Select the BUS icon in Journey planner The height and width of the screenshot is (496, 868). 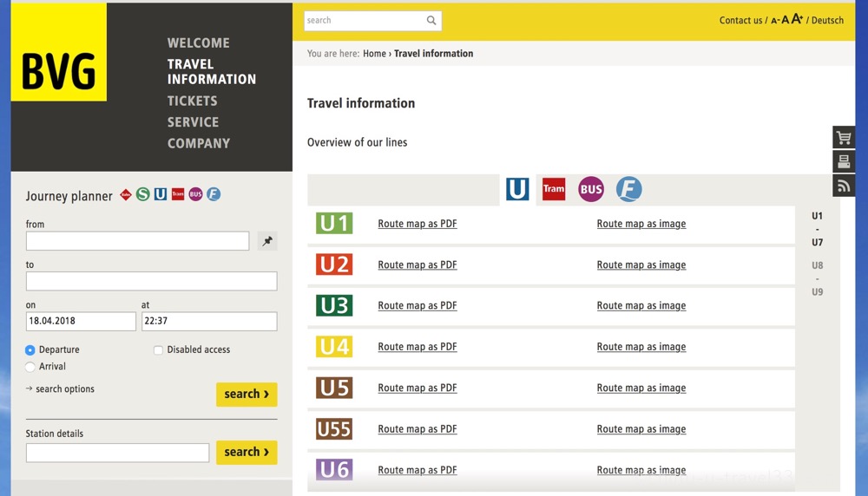click(195, 194)
